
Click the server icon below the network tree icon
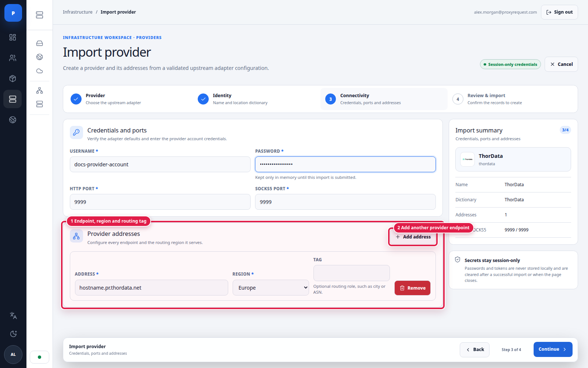[x=40, y=104]
